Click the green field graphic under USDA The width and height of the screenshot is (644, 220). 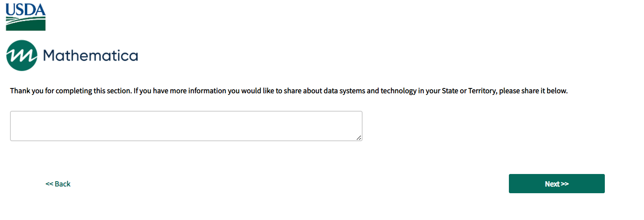[x=26, y=25]
